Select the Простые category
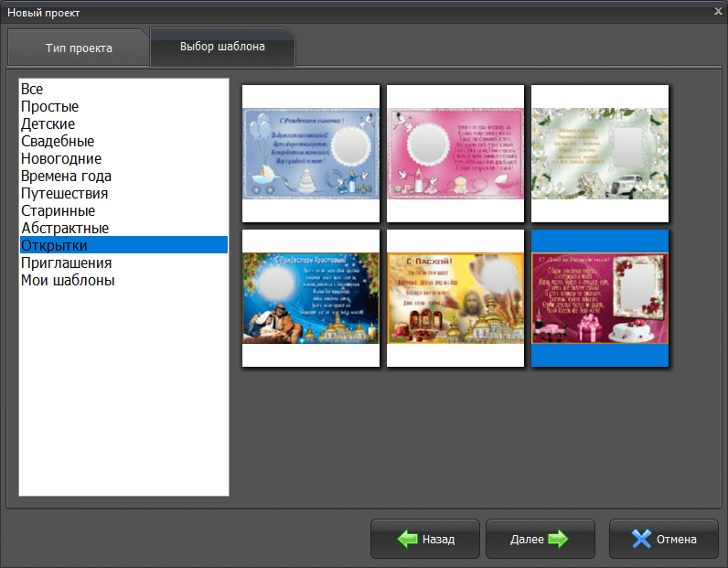Screen dimensions: 728x568 123,106
